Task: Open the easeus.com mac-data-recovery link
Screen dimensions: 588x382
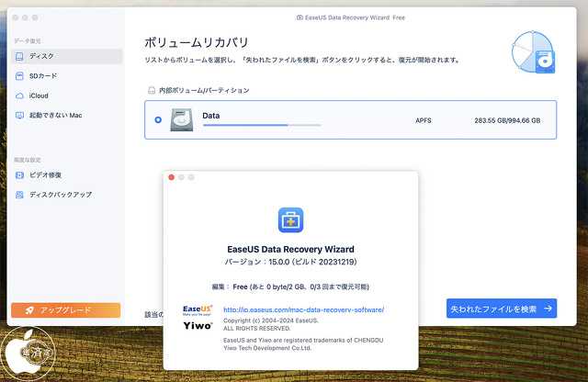Action: (x=304, y=309)
